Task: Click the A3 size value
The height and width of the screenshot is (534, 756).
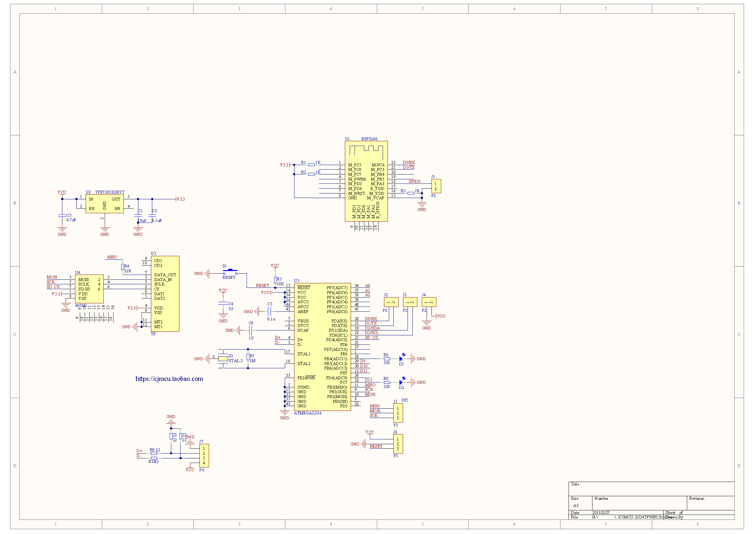Action: point(576,506)
